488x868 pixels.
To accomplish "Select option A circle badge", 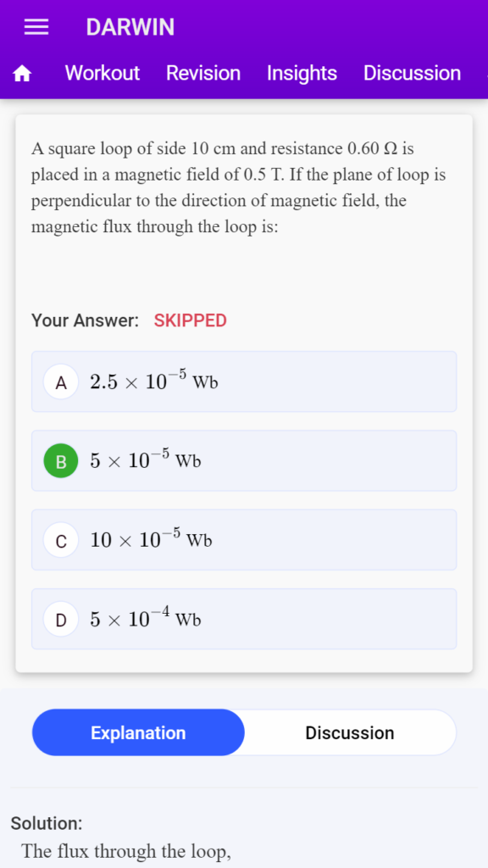I will pyautogui.click(x=61, y=382).
